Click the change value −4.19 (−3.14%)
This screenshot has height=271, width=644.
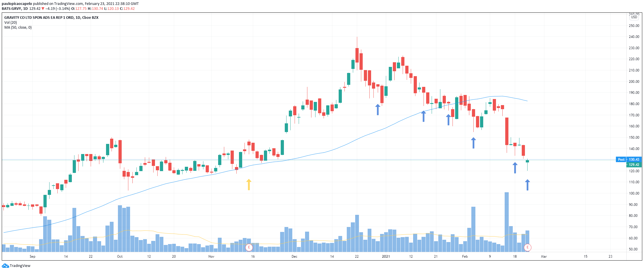[x=58, y=9]
